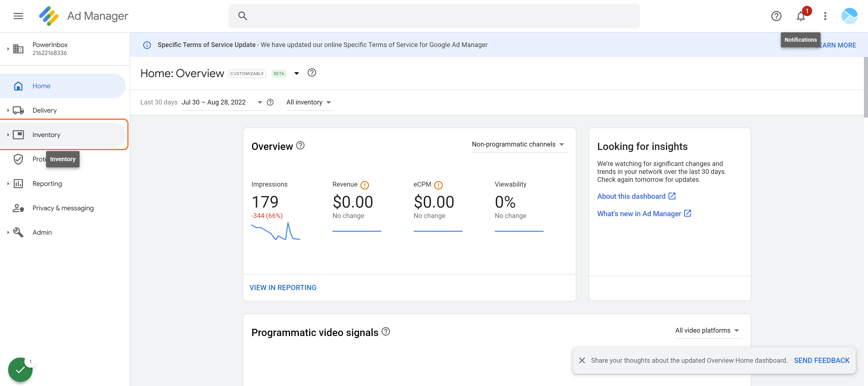Click the info icon in the Terms banner
The height and width of the screenshot is (386, 868).
pos(147,45)
